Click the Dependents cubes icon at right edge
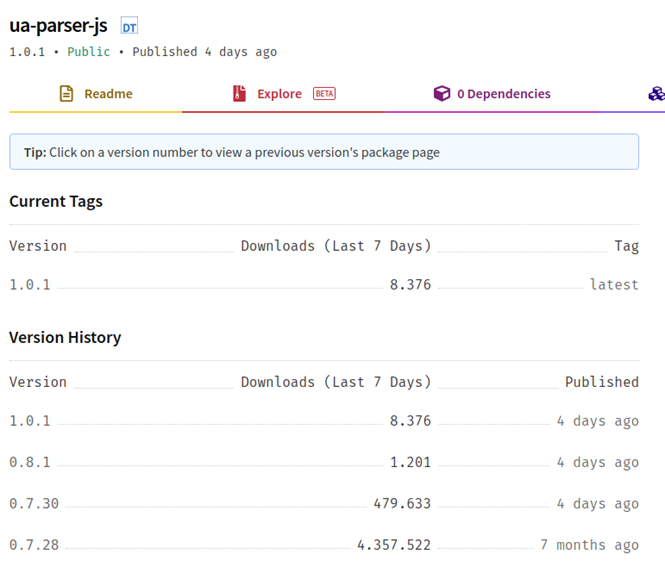The width and height of the screenshot is (665, 567). (656, 94)
